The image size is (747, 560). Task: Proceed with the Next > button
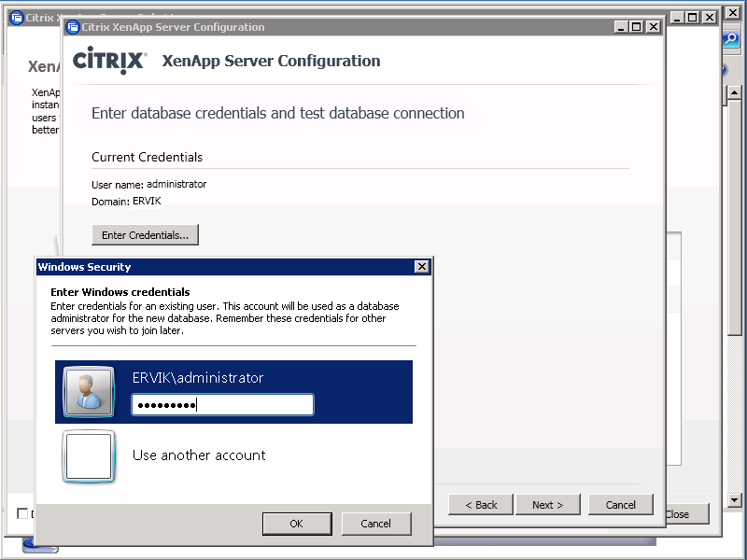[x=547, y=505]
